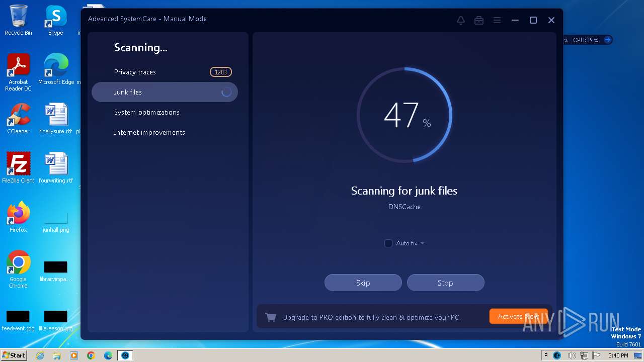Viewport: 644px width, 362px height.
Task: Expand the Auto fix dropdown arrow
Action: pos(422,243)
